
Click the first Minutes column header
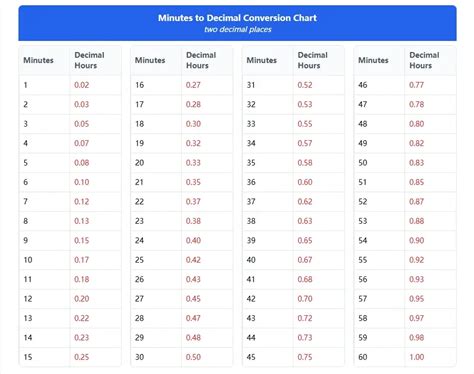38,60
